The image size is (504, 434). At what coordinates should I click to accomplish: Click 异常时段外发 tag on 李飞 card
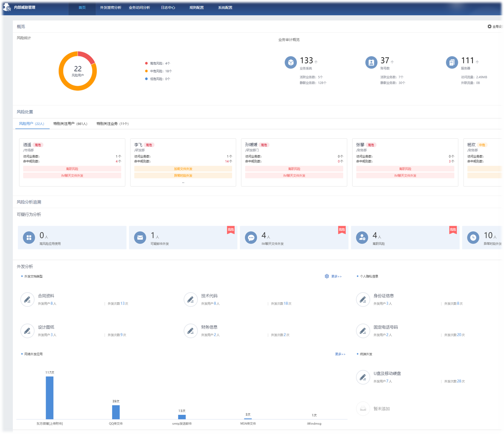coord(183,176)
